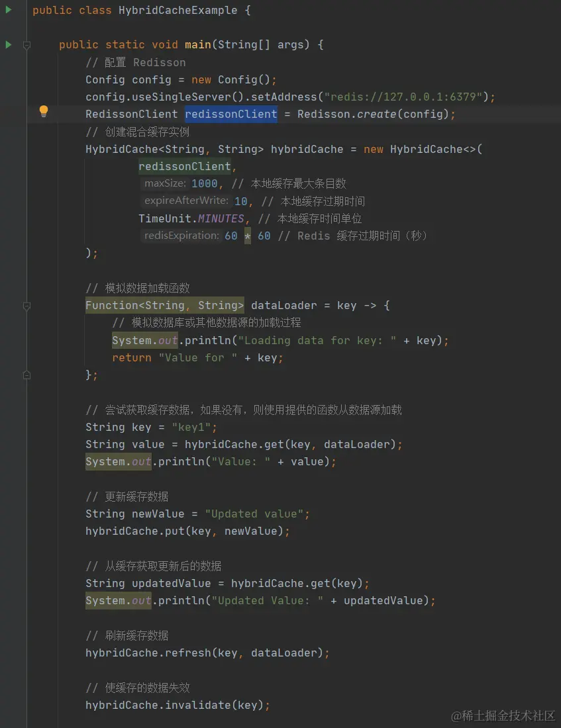Click hybridCache.get(key, dataLoader) call

(x=291, y=444)
